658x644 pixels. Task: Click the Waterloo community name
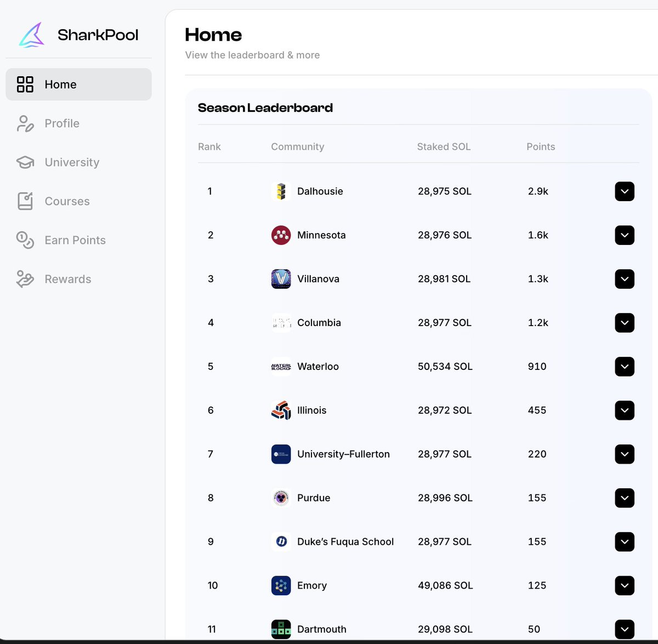tap(318, 367)
